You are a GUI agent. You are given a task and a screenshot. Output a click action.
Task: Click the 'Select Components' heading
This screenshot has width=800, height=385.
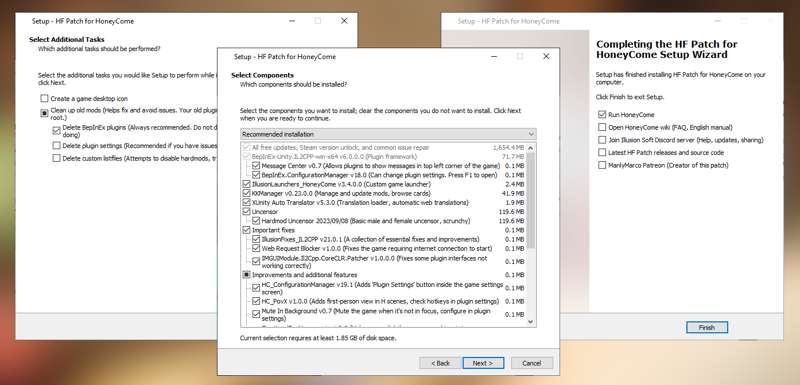(262, 75)
